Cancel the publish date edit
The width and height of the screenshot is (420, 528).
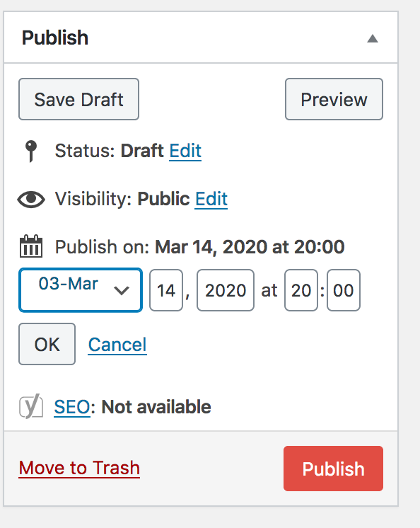[x=117, y=345]
